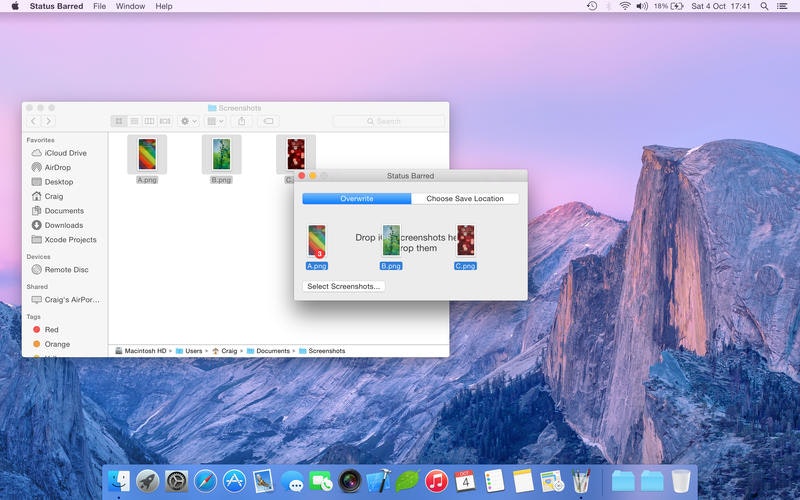Click B.png thumbnail in Status Barred window
The width and height of the screenshot is (800, 500).
[391, 240]
